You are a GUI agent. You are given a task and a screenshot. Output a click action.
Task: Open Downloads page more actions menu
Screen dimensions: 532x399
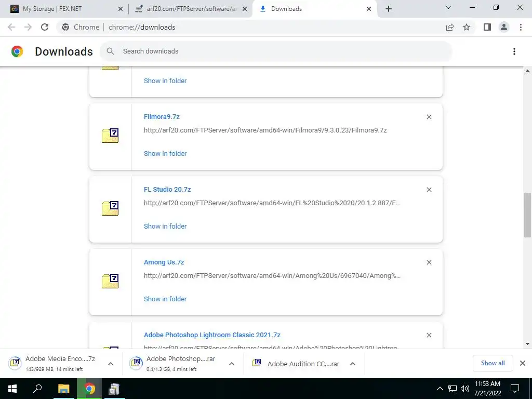514,51
